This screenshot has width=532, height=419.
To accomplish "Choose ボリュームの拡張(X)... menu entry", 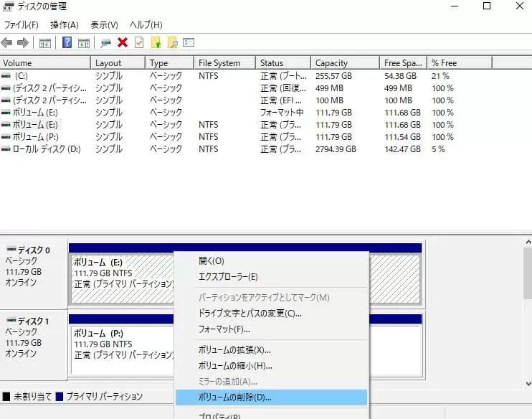I will click(272, 349).
